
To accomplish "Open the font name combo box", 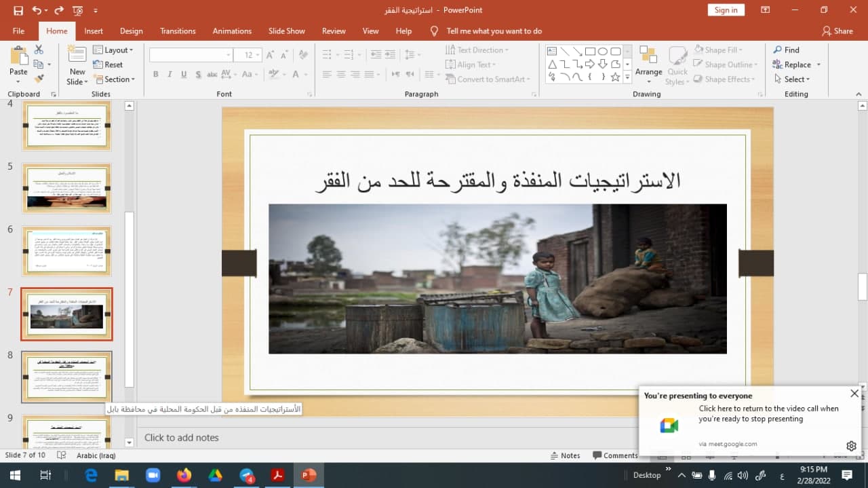I will pyautogui.click(x=191, y=55).
